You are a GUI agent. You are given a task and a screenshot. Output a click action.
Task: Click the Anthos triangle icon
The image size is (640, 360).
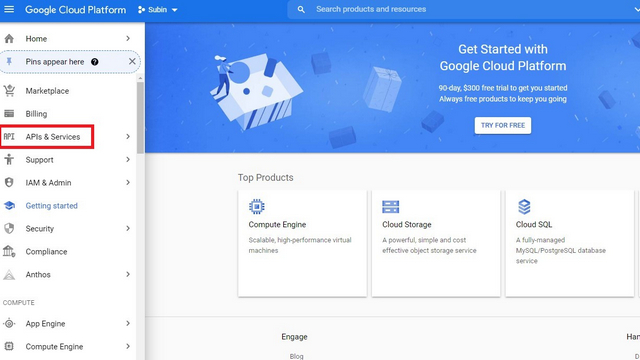[9, 275]
